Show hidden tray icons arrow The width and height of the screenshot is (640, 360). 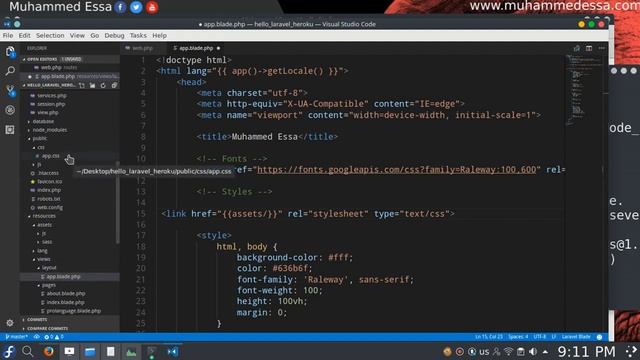(x=545, y=351)
